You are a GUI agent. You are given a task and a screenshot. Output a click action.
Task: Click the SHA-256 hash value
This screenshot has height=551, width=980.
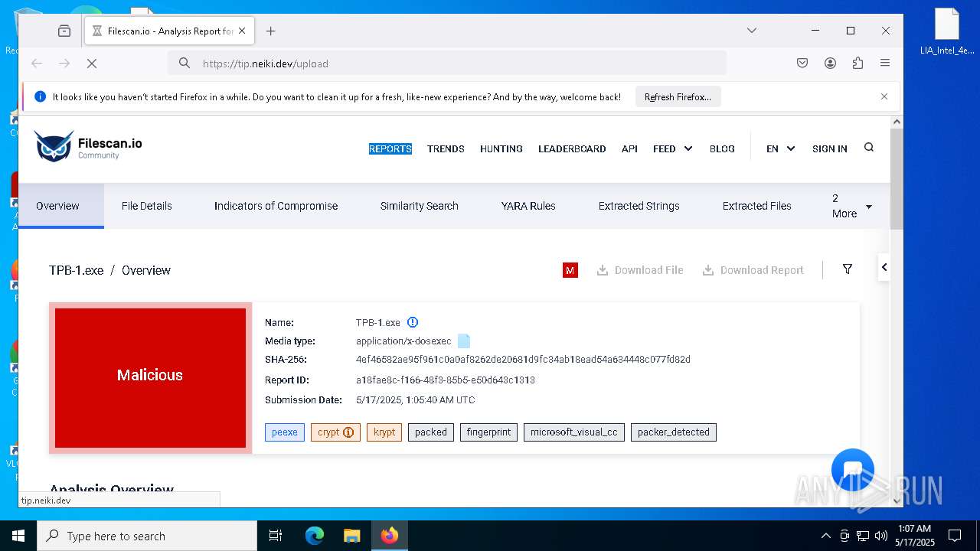(523, 360)
